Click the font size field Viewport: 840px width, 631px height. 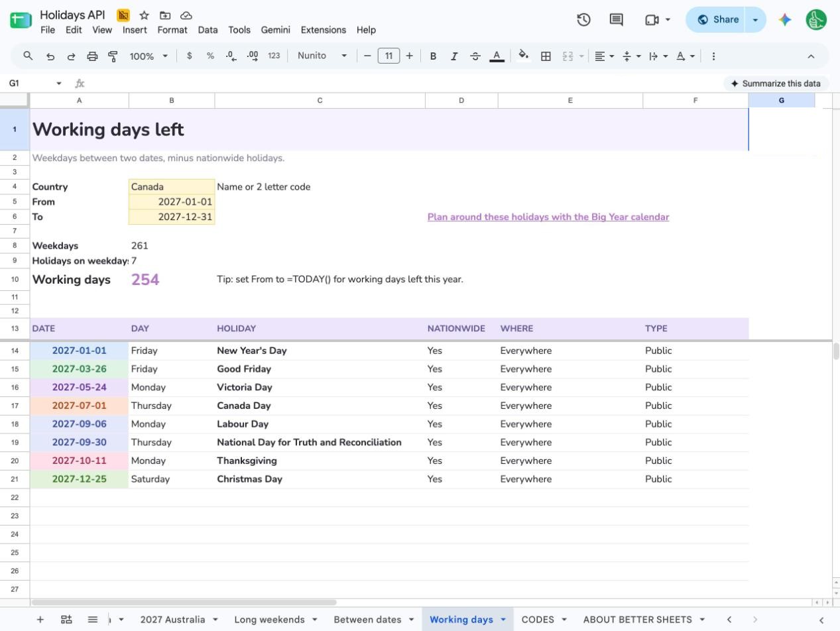[x=389, y=56]
